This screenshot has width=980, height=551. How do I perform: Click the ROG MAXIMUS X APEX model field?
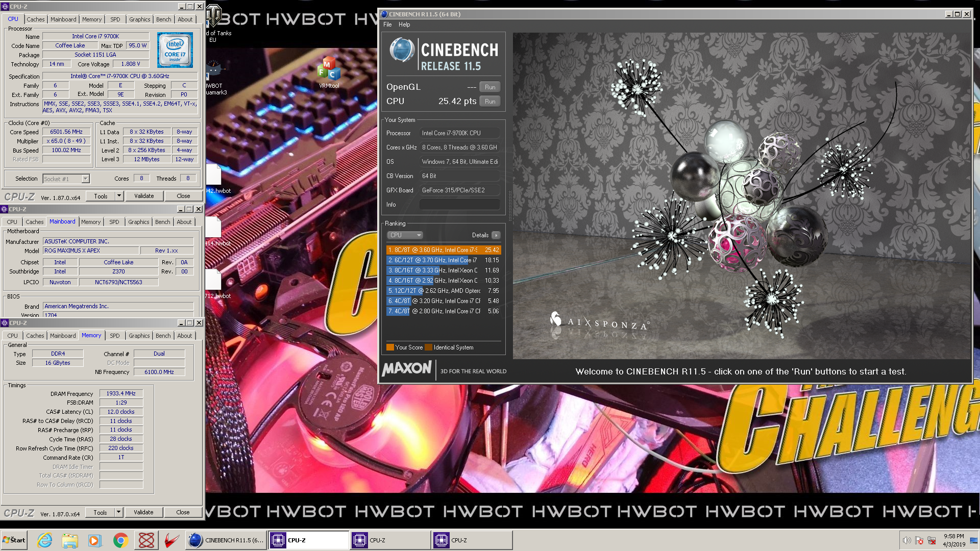coord(91,251)
